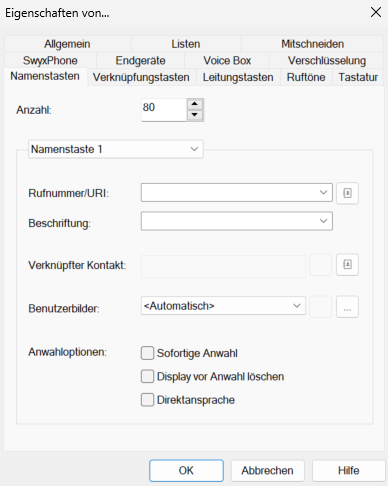Click the Abbrechen button
This screenshot has width=388, height=486.
[x=267, y=470]
